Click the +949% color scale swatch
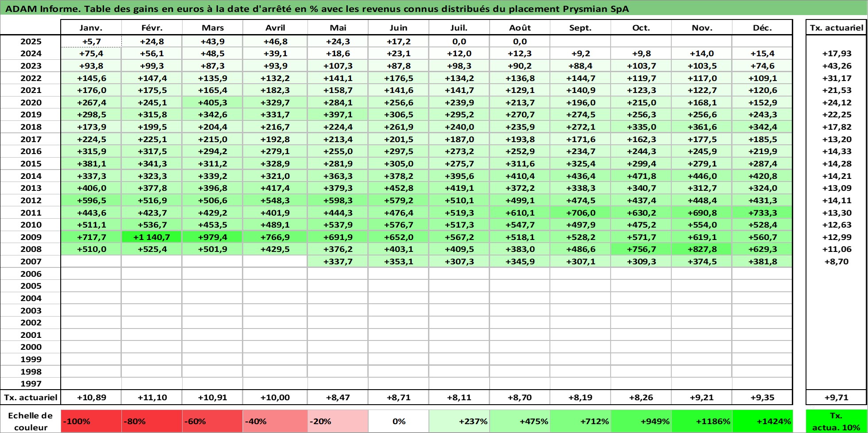 coord(641,421)
